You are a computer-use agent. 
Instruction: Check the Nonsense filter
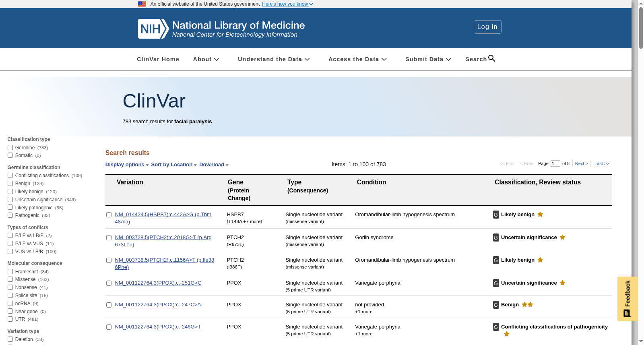10,287
